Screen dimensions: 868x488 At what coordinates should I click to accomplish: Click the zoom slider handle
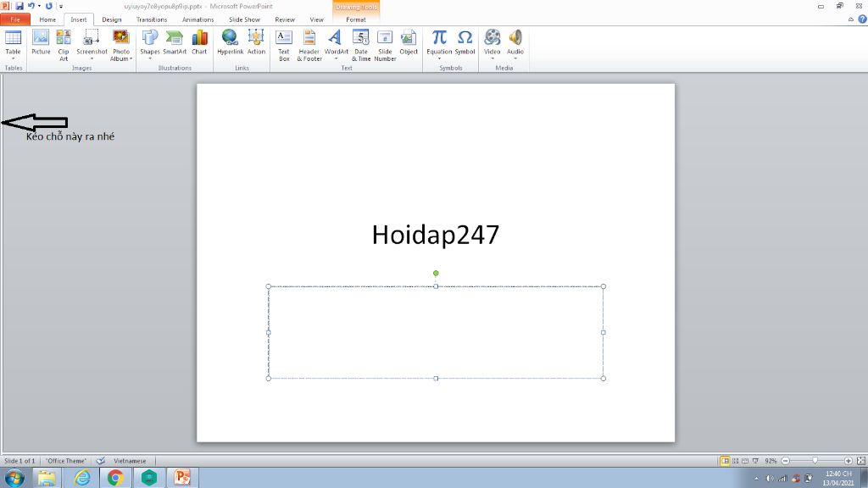point(815,460)
